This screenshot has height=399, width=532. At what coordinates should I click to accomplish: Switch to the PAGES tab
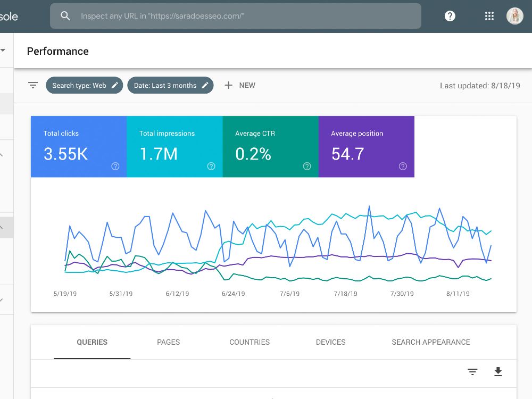pos(168,342)
